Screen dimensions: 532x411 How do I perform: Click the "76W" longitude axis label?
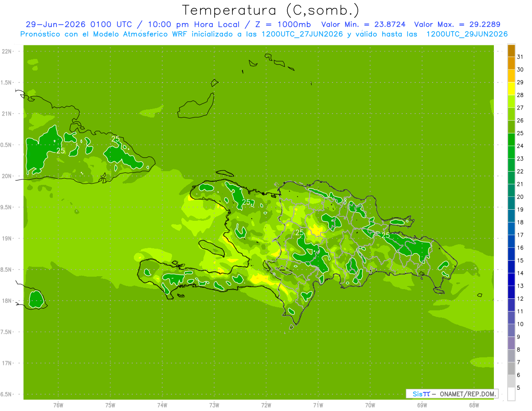click(58, 405)
